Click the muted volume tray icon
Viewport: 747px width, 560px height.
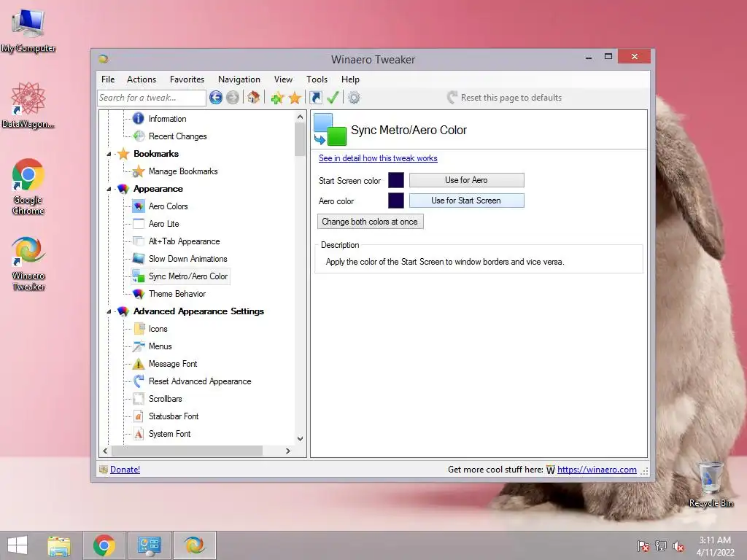[x=678, y=546]
